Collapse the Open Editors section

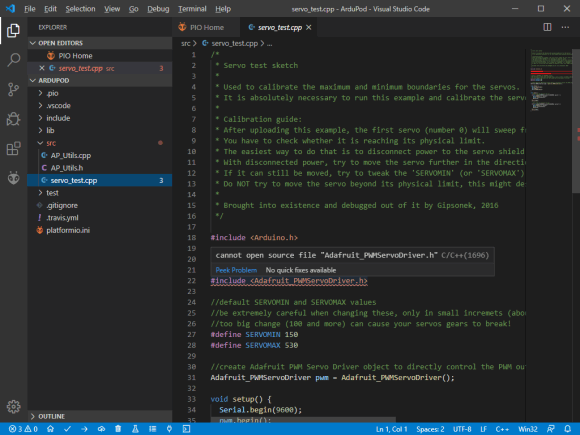[100, 43]
